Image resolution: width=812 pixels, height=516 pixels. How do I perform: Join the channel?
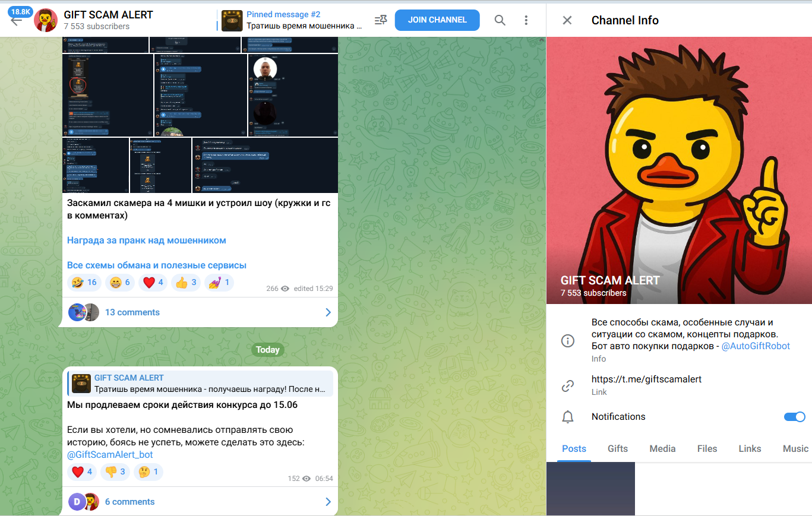(437, 20)
